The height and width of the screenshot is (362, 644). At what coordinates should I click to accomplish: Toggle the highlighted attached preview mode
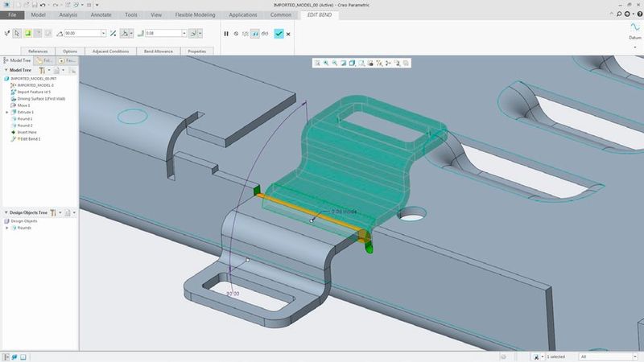click(x=254, y=34)
